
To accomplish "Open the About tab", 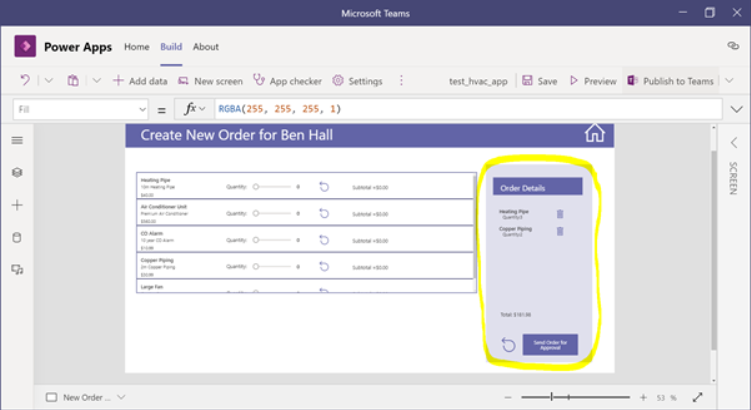I will (206, 46).
